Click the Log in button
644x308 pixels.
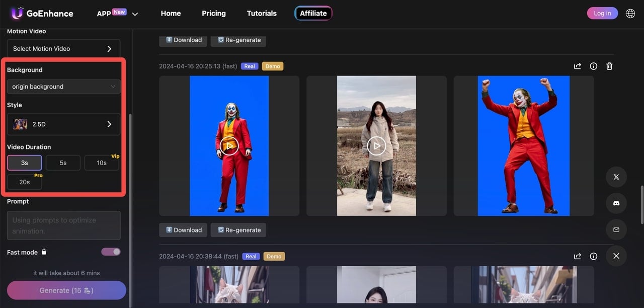tap(602, 13)
